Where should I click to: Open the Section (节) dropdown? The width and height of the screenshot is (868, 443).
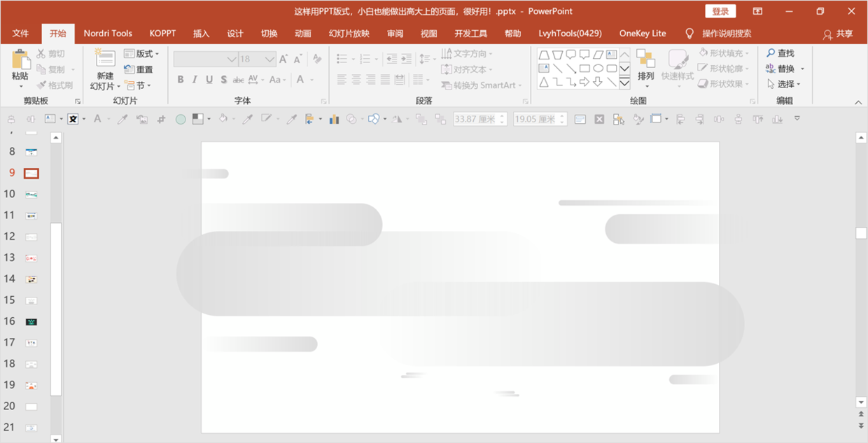click(x=137, y=85)
